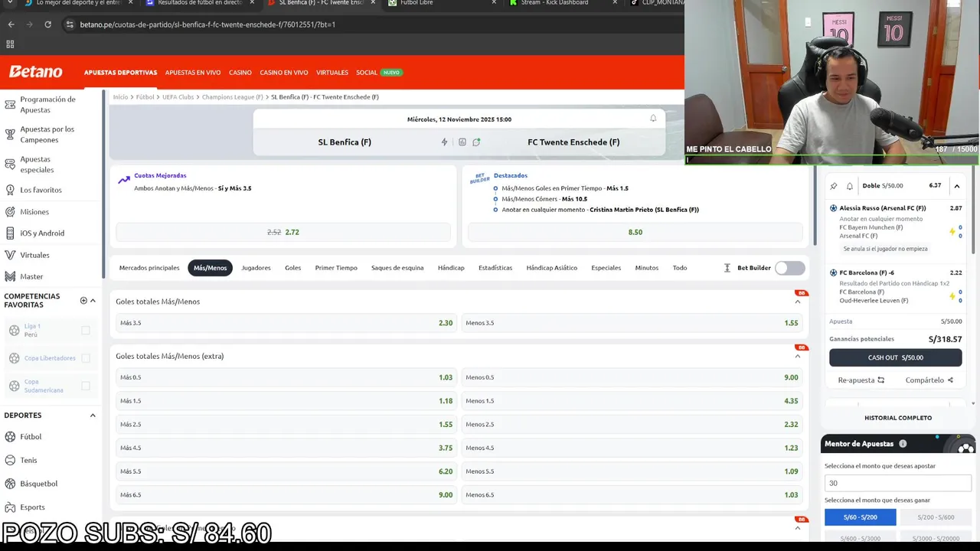Screen dimensions: 980x551
Task: Collapse the Doble bet slip chevron
Action: [x=956, y=186]
